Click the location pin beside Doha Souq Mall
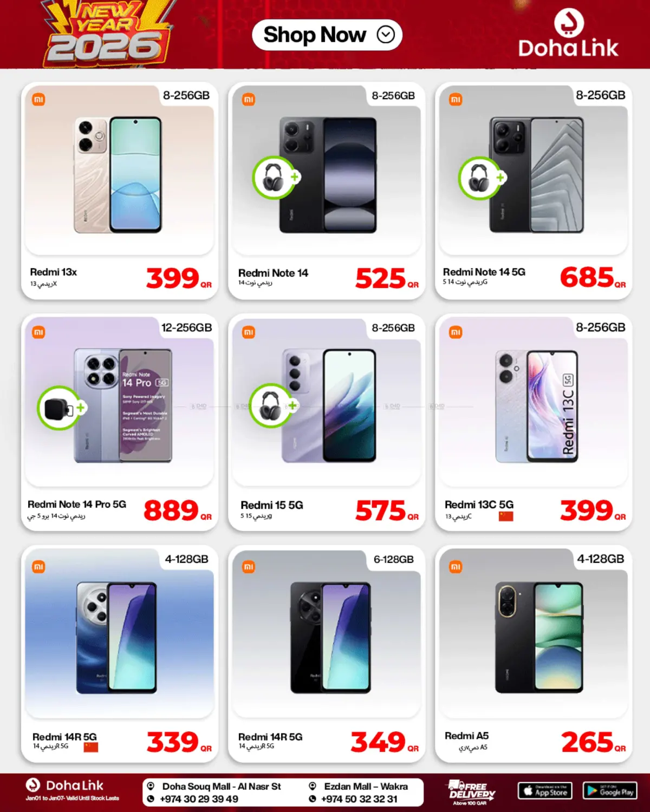650x812 pixels. click(151, 787)
